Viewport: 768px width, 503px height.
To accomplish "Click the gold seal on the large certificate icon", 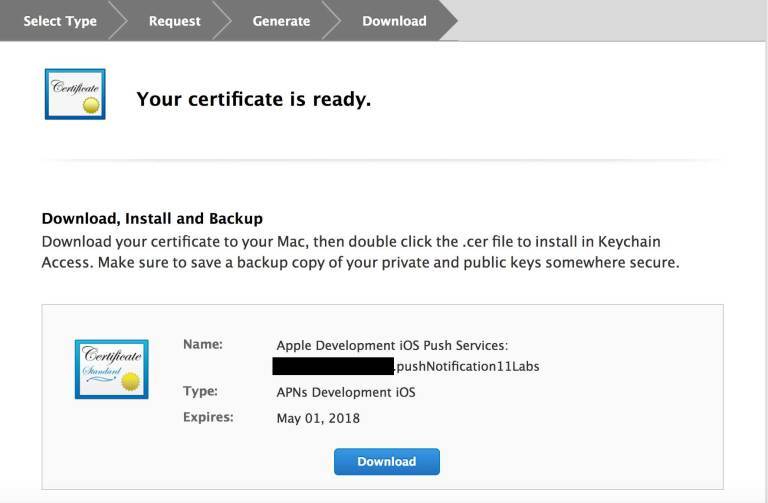I will pyautogui.click(x=91, y=104).
